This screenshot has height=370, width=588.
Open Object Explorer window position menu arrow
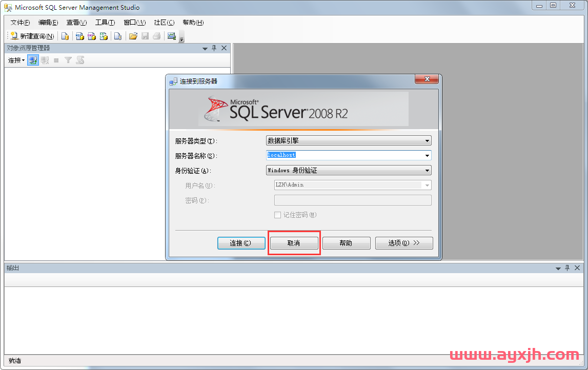205,48
